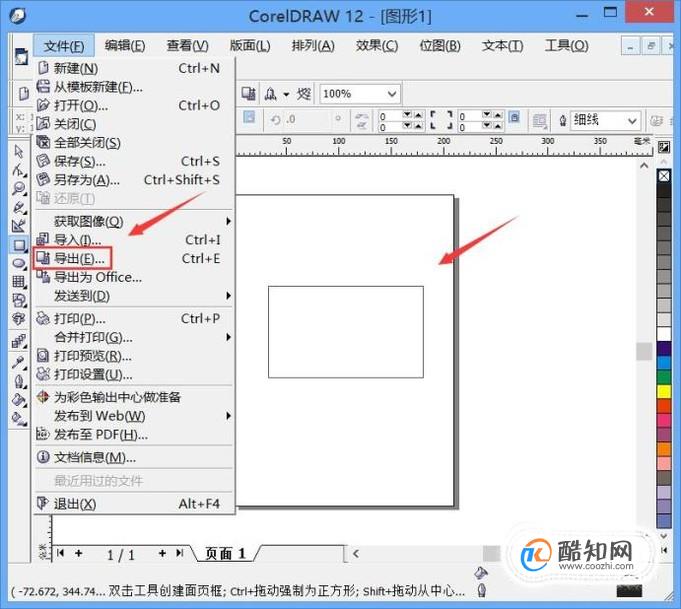Open the 排列 menu

[313, 46]
